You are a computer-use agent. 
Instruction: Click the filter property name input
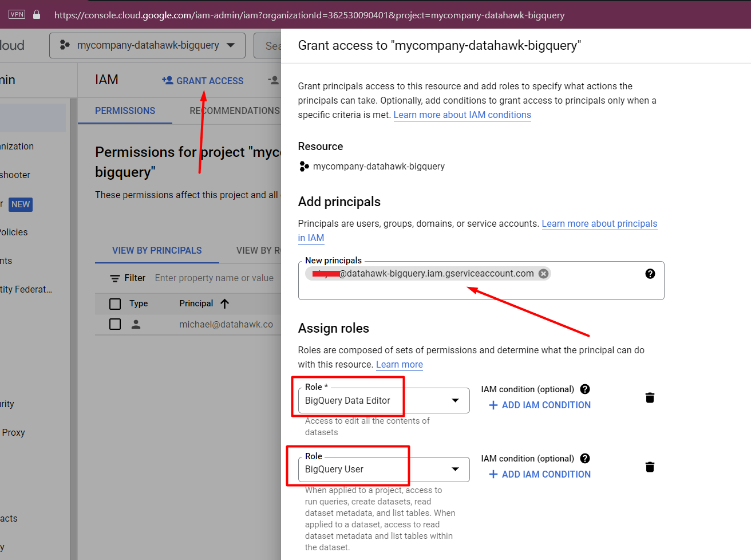tap(215, 278)
